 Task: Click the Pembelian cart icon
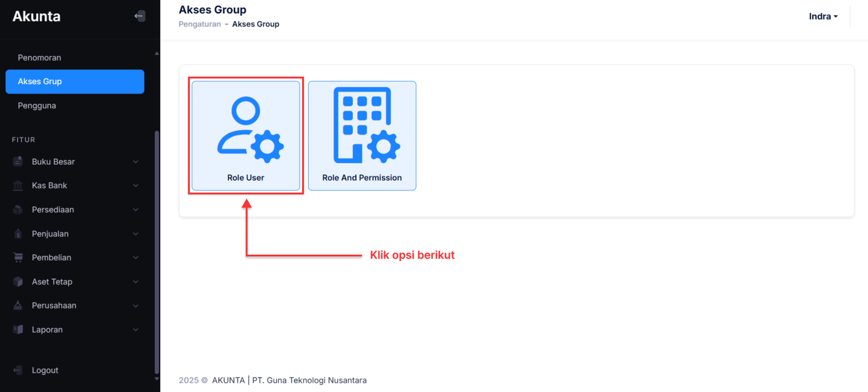[18, 258]
